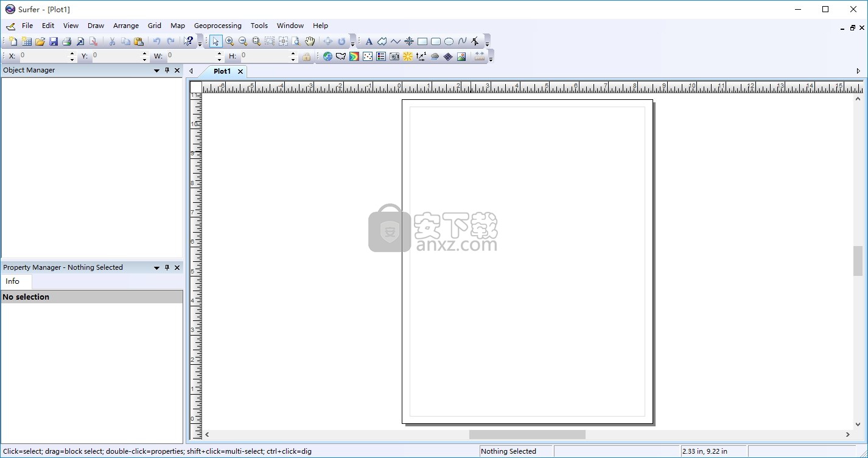The height and width of the screenshot is (458, 868).
Task: Switch to the Plot1 document tab
Action: tap(222, 71)
